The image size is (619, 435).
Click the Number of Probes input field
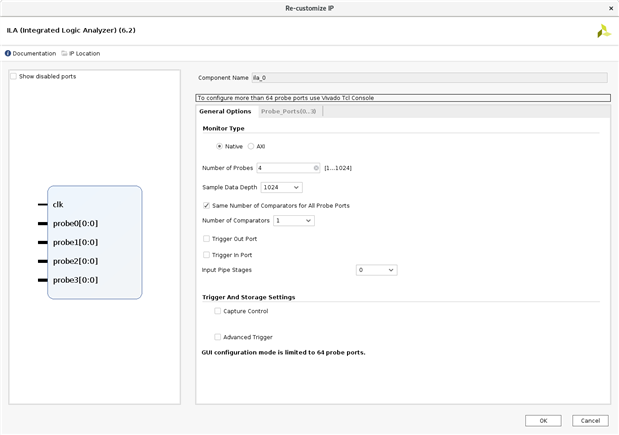point(288,168)
